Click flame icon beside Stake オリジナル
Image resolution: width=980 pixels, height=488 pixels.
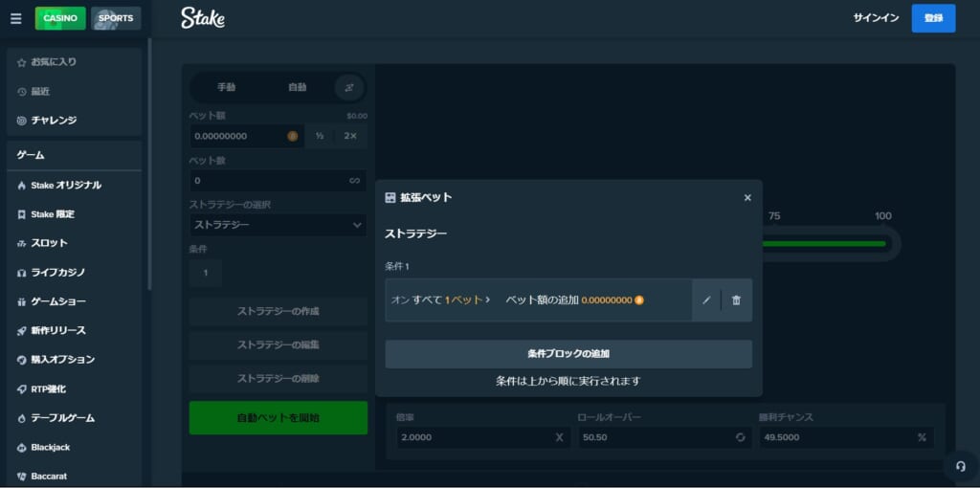point(22,186)
